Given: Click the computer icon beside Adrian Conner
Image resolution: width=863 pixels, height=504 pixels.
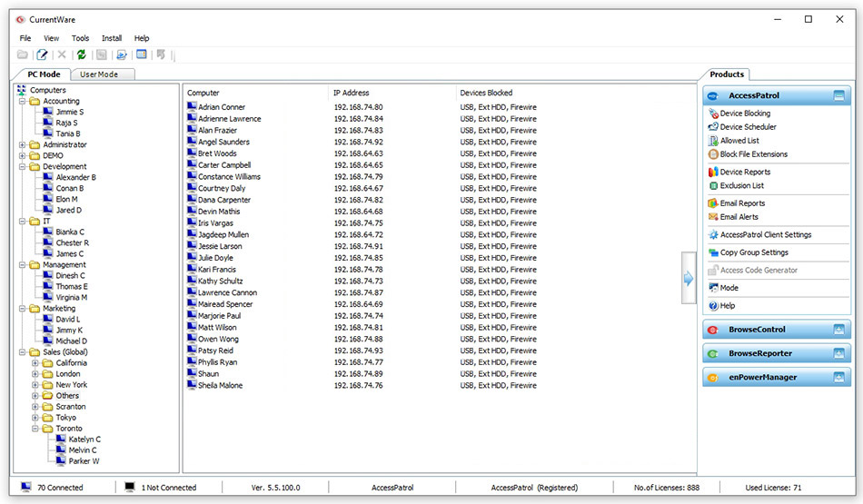Looking at the screenshot, I should point(192,106).
